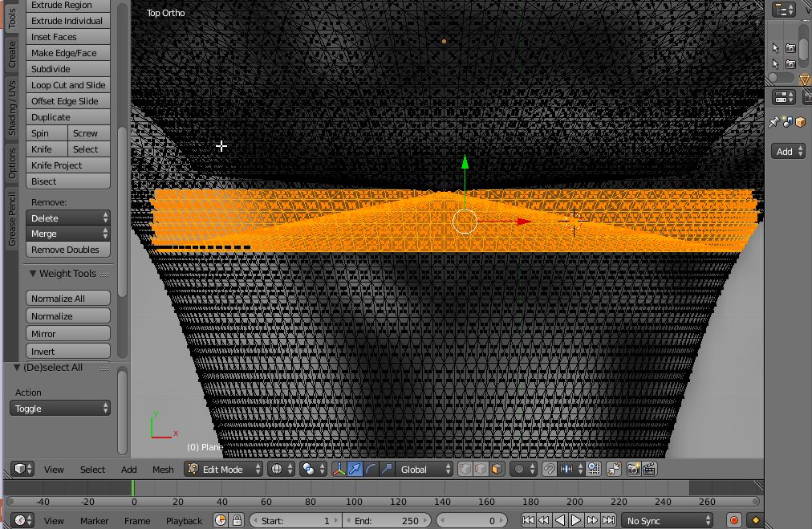812x529 pixels.
Task: Switch to vertex select mode
Action: coord(465,469)
